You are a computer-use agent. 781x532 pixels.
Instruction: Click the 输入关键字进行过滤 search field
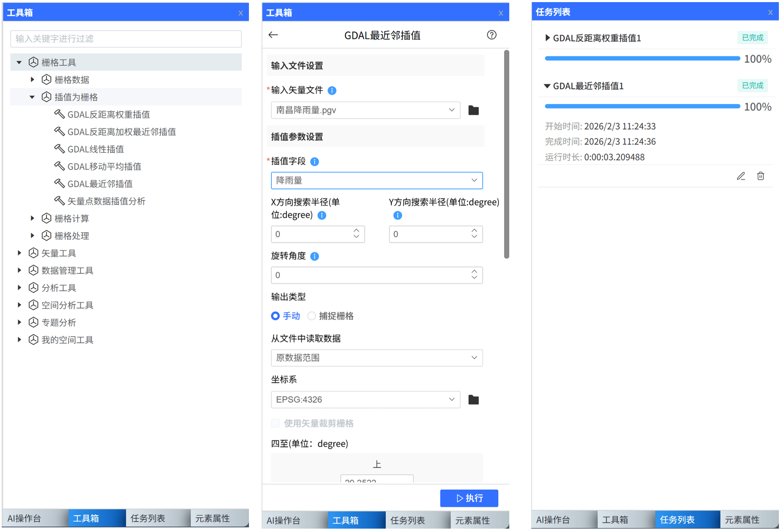pos(126,38)
